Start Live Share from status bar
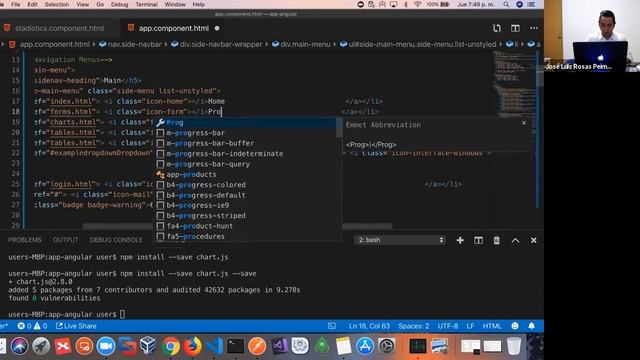640x360 pixels. [76, 326]
